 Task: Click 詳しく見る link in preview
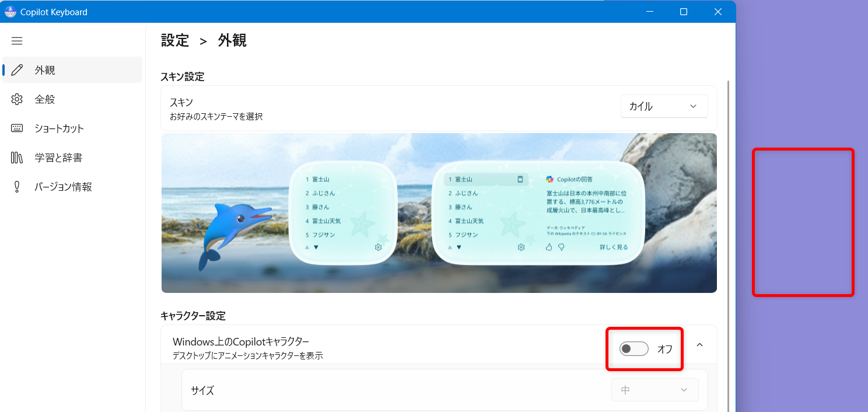point(614,247)
